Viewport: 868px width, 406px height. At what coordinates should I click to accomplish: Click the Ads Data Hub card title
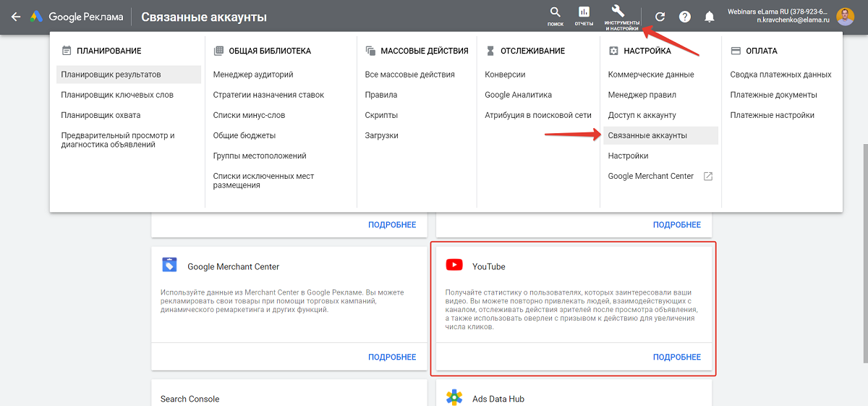498,399
